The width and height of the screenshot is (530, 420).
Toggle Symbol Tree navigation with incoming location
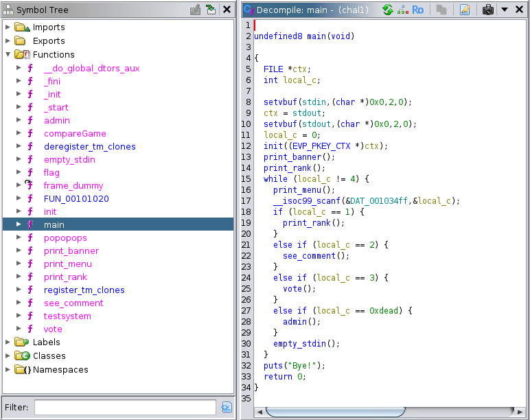211,10
